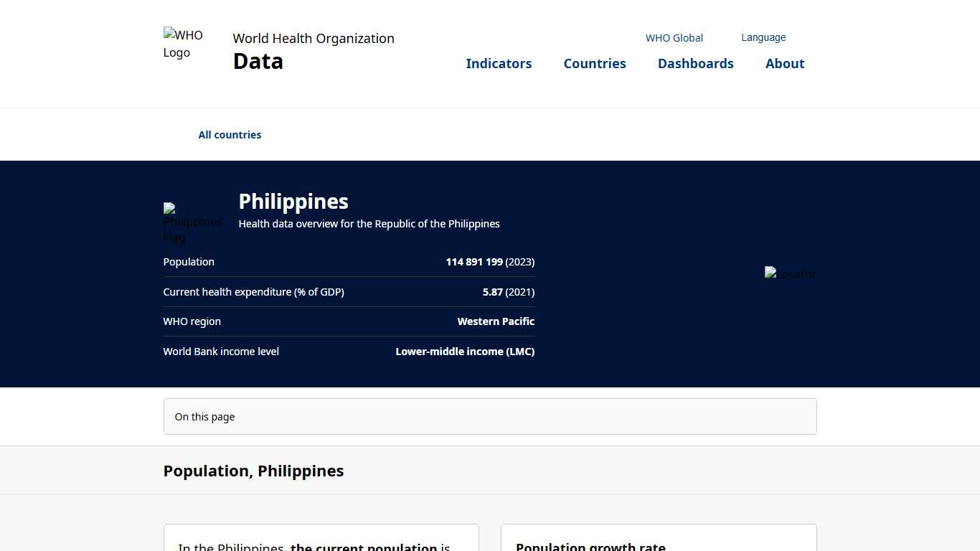980x551 pixels.
Task: Click the World Health Organization Data home link
Action: pyautogui.click(x=313, y=49)
